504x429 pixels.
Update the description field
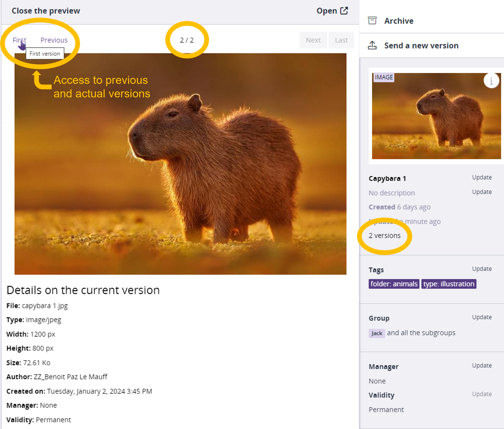coord(482,192)
